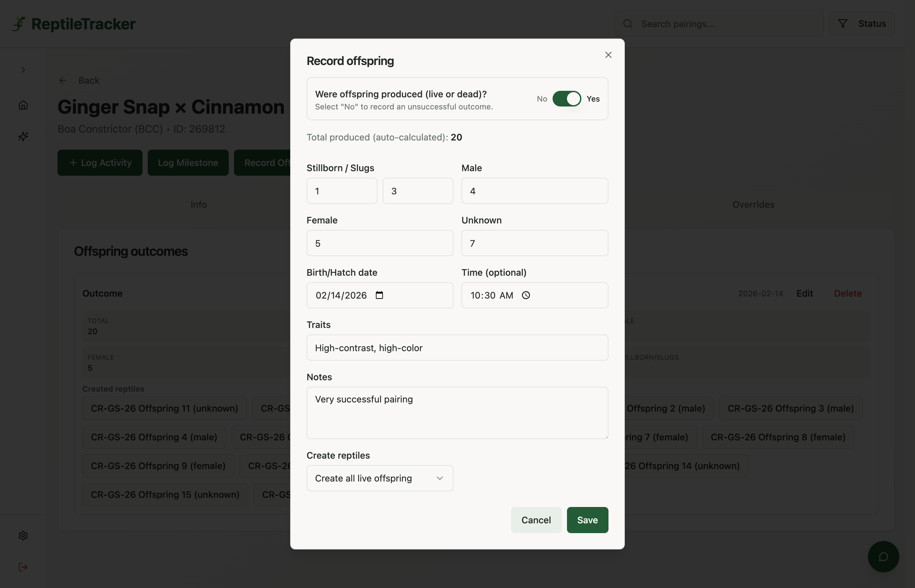The height and width of the screenshot is (588, 915).
Task: Click the Yes label beside toggle
Action: click(x=593, y=99)
